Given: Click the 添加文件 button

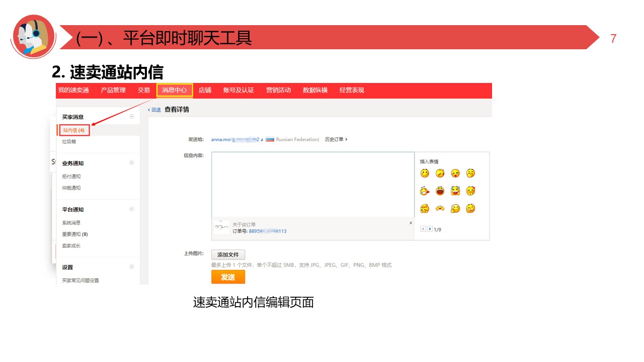Looking at the screenshot, I should coord(228,254).
